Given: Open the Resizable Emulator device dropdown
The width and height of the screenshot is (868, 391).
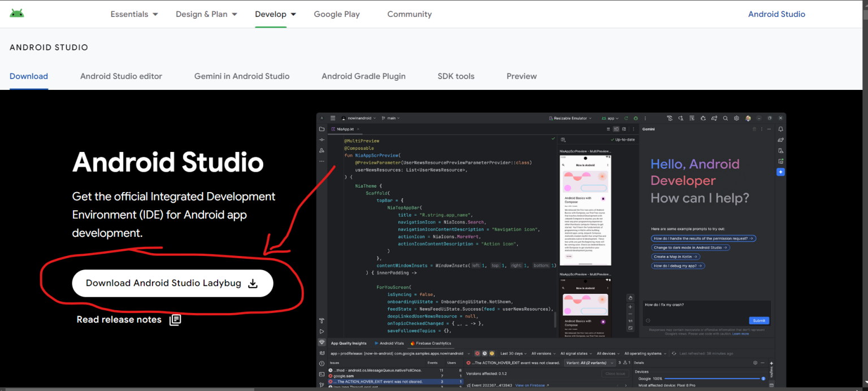Looking at the screenshot, I should (570, 118).
